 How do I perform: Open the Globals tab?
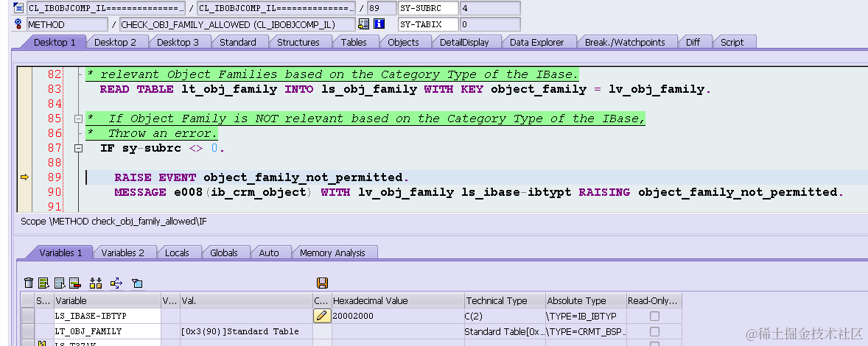[x=224, y=253]
